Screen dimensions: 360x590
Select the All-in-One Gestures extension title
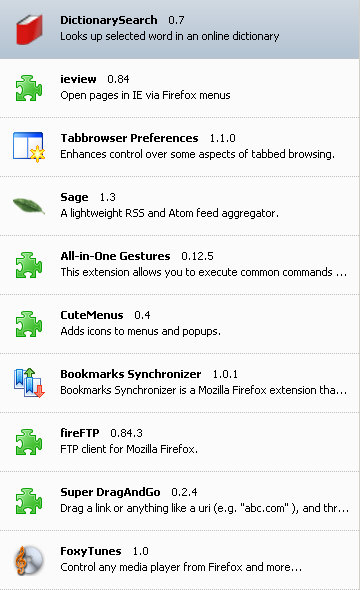click(x=115, y=256)
